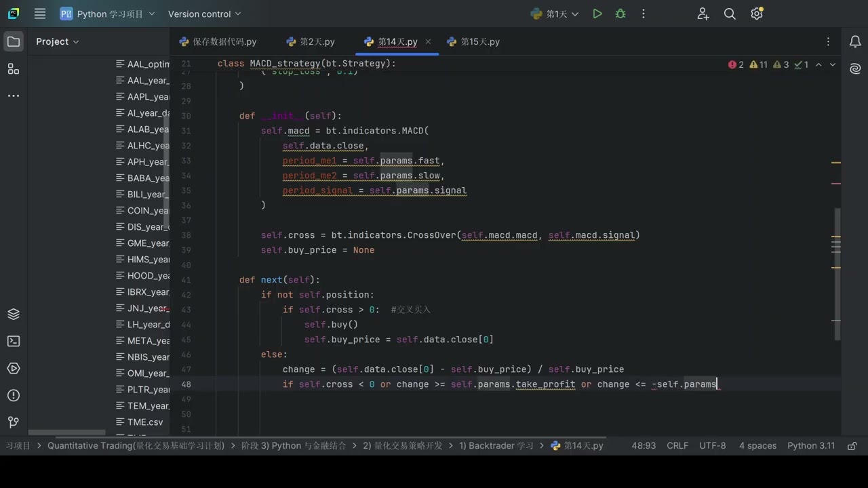This screenshot has height=488, width=868.
Task: Open the main hamburger menu
Action: [x=40, y=14]
